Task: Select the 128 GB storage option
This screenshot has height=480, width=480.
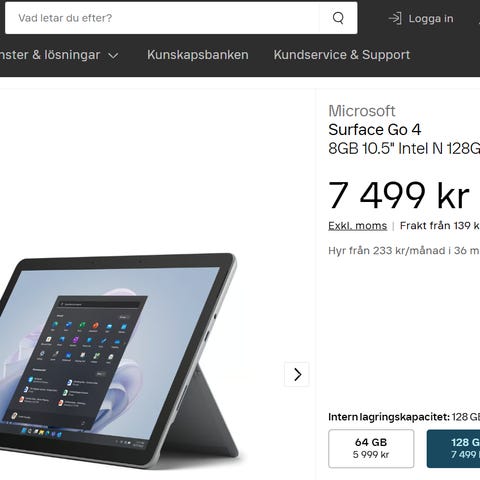Action: (453, 449)
